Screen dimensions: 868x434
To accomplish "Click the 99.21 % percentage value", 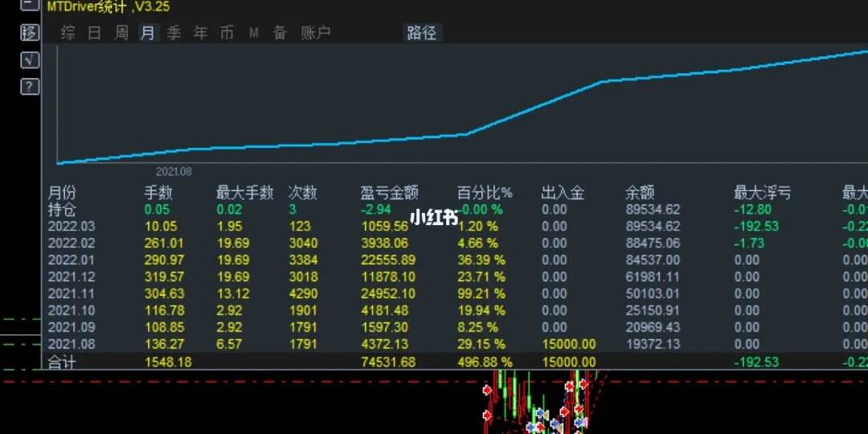I will click(x=481, y=293).
